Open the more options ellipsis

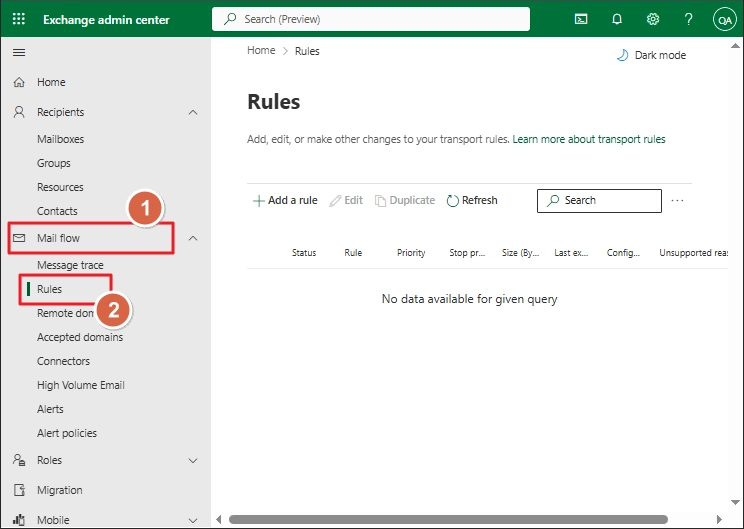tap(677, 201)
